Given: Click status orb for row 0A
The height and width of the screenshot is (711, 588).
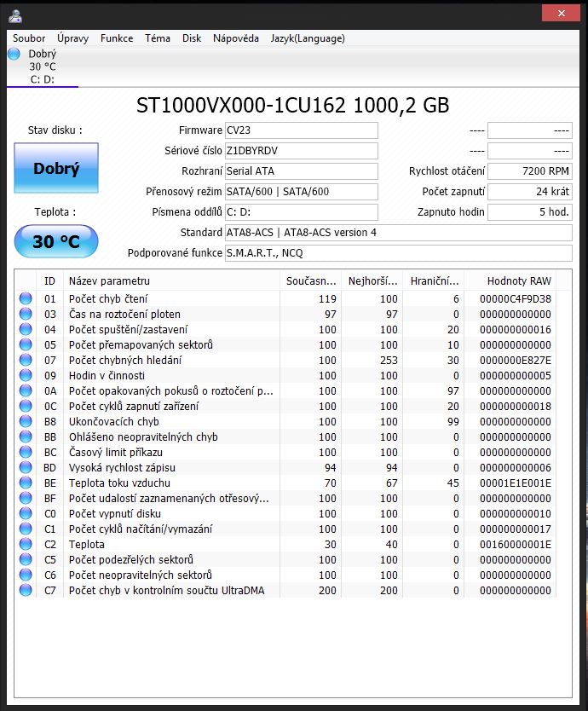Looking at the screenshot, I should coord(26,390).
